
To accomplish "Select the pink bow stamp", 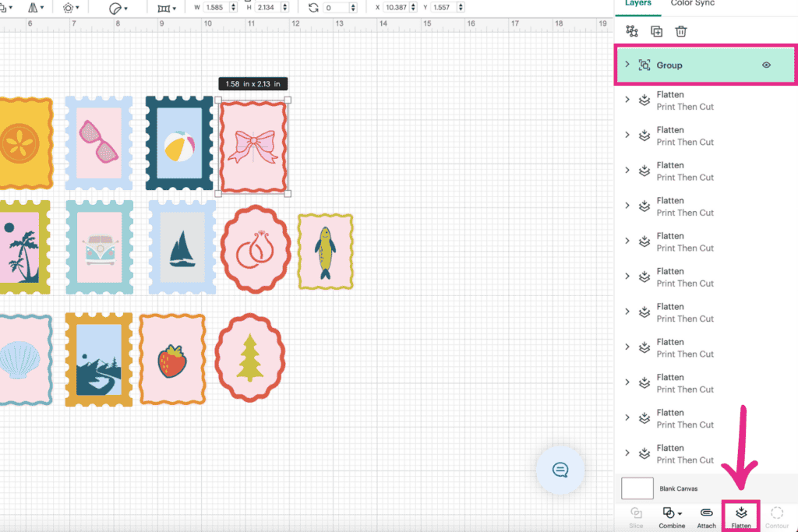I will (253, 147).
